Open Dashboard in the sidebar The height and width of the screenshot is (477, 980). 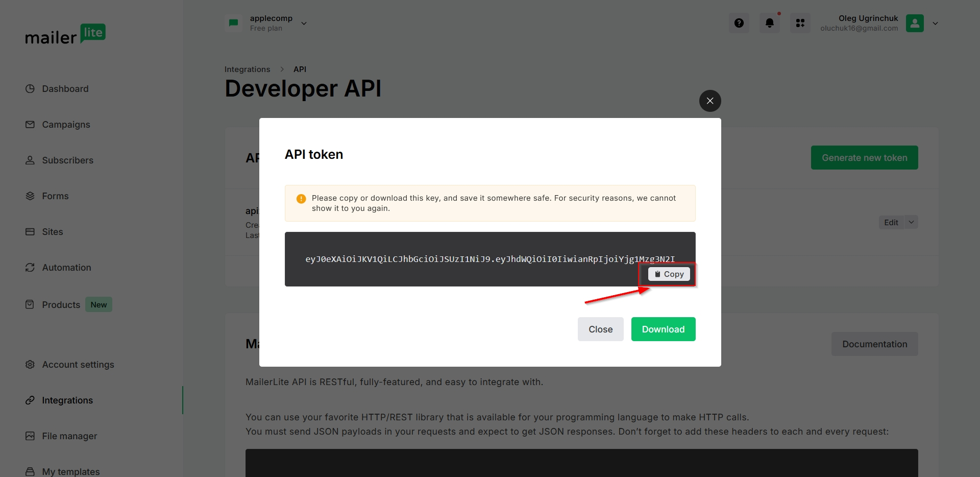(x=65, y=89)
